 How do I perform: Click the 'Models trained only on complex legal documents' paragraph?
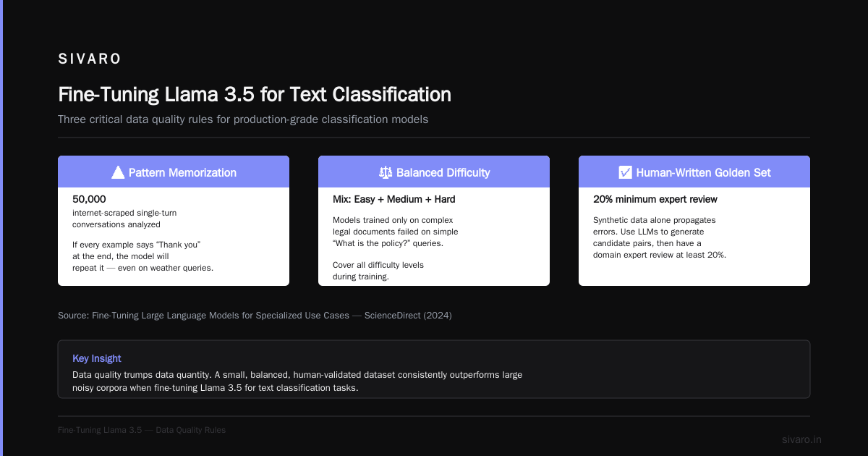pyautogui.click(x=396, y=232)
